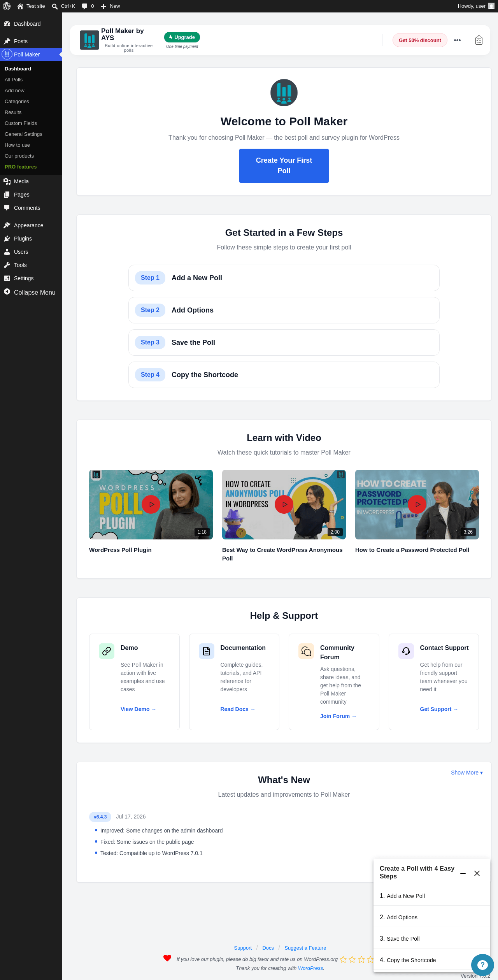
Task: Play the Password Protected Poll video
Action: pos(417,504)
